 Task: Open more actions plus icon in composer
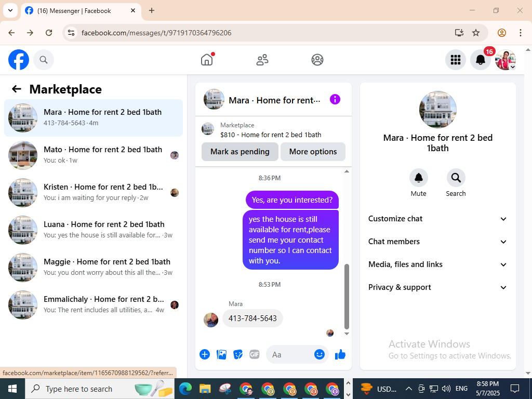click(205, 354)
